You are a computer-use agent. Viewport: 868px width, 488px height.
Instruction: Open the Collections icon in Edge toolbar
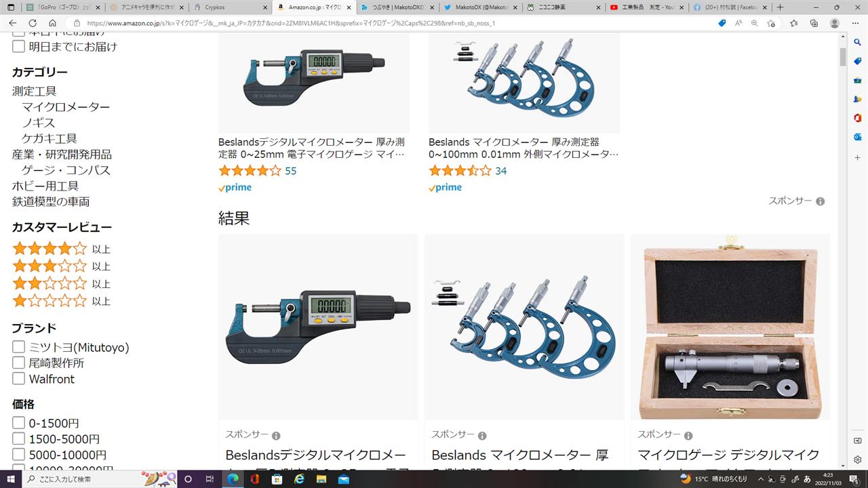(814, 23)
